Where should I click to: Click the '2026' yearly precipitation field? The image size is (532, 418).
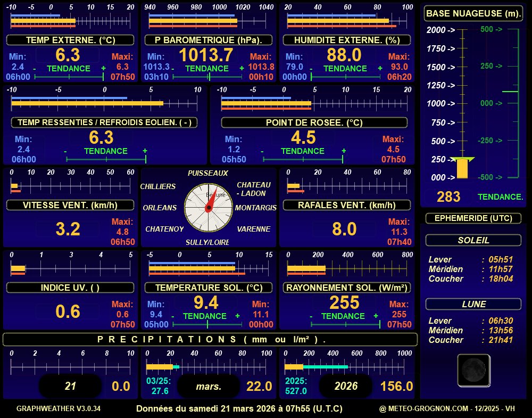346,387
